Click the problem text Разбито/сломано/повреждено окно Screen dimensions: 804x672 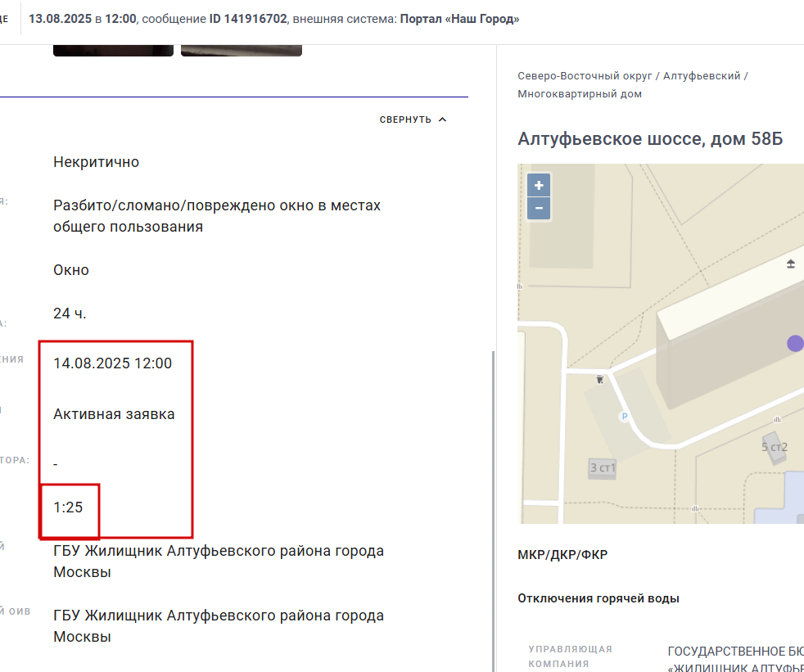[x=217, y=216]
